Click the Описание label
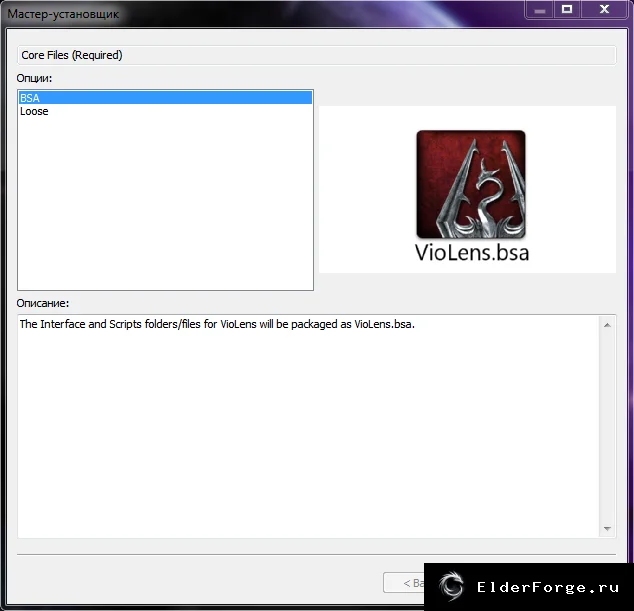This screenshot has height=611, width=634. pyautogui.click(x=43, y=303)
